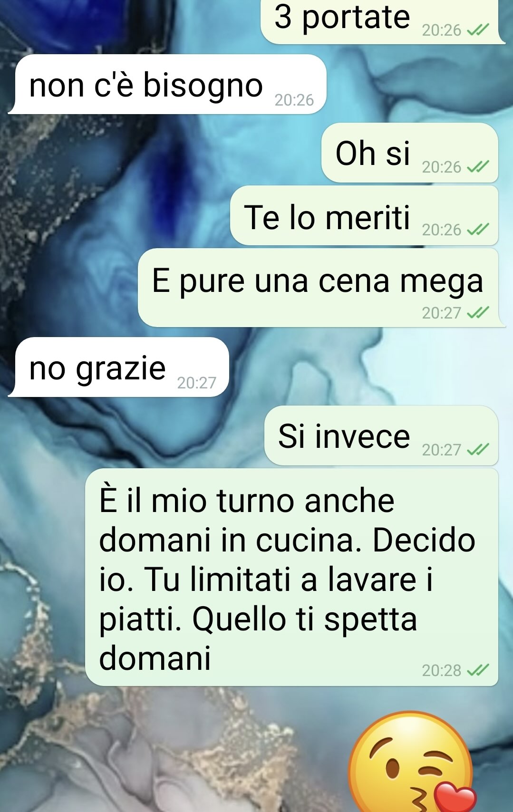
Task: Select the 'Te lo meriti' message bubble
Action: coord(364,215)
